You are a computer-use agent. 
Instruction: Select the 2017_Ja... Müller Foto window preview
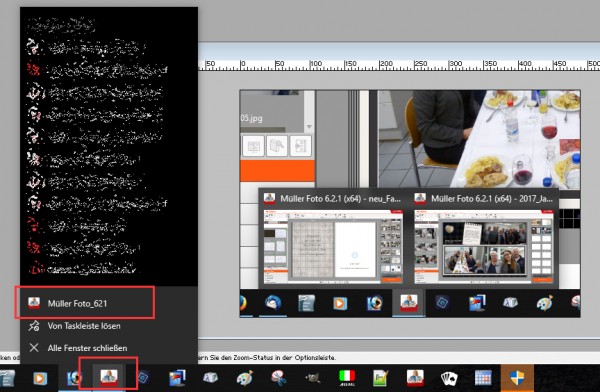point(484,238)
